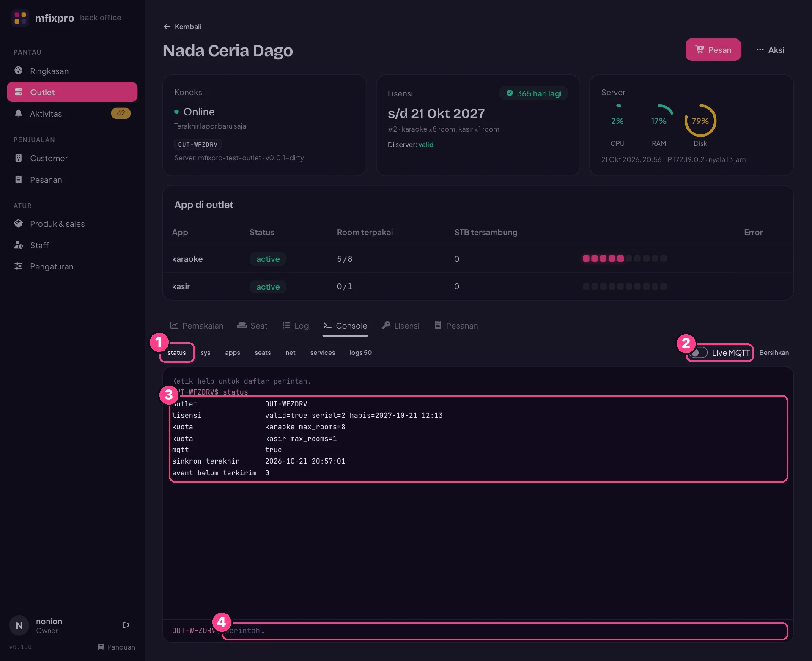The width and height of the screenshot is (812, 661).
Task: Open the Lisensi tab
Action: 401,326
